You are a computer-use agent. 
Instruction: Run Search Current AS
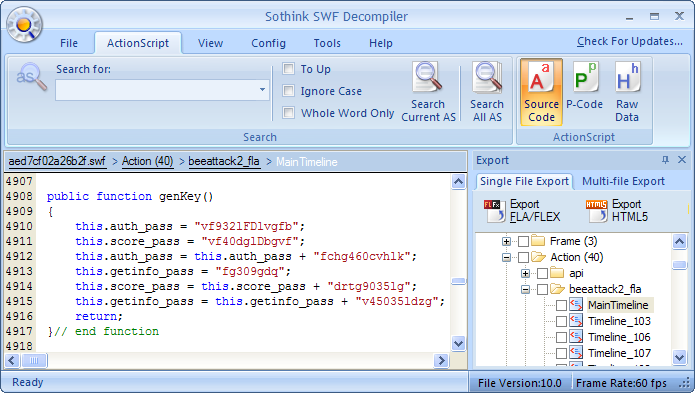click(428, 92)
